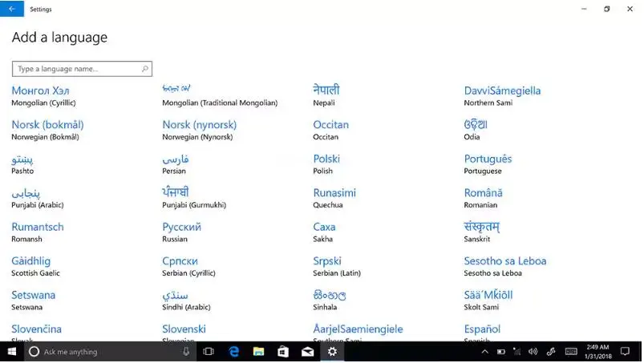Pick Srpski Serbian (Latin)
Screen dimensions: 644x363
pyautogui.click(x=337, y=266)
